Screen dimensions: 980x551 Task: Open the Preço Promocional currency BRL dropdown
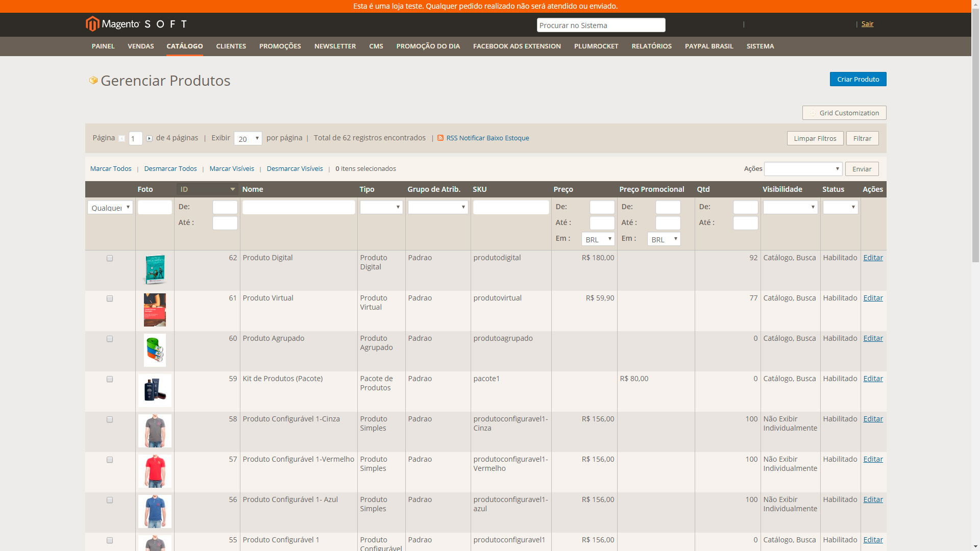pyautogui.click(x=664, y=239)
